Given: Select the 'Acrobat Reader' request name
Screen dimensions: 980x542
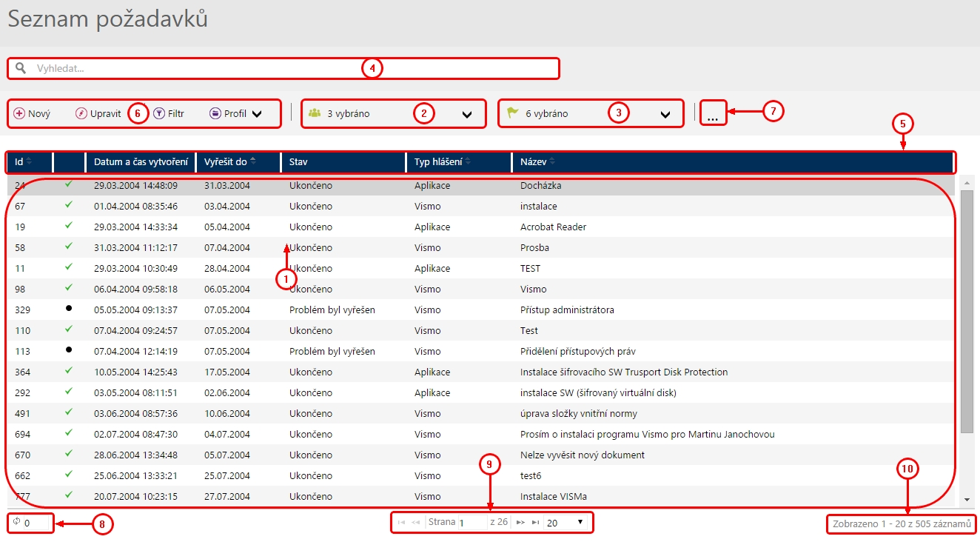Looking at the screenshot, I should tap(553, 227).
